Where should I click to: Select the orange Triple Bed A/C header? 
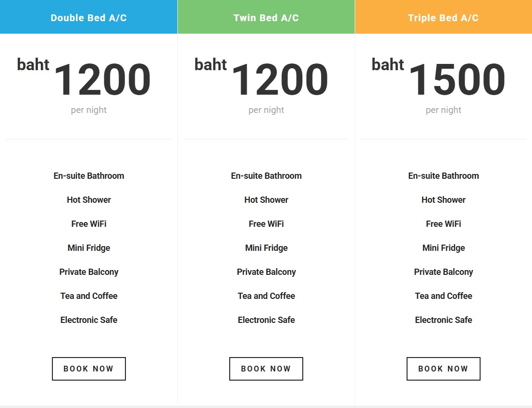coord(443,18)
